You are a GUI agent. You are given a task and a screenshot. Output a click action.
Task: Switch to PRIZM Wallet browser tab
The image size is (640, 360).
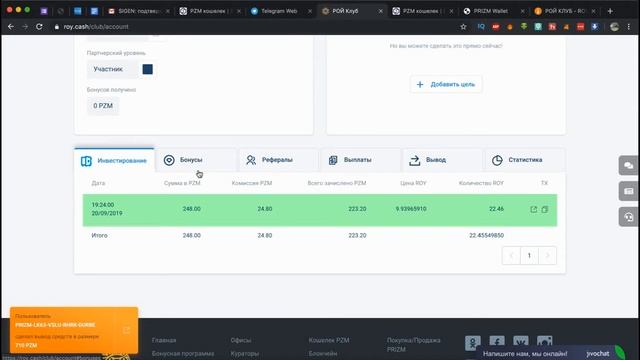[x=491, y=11]
